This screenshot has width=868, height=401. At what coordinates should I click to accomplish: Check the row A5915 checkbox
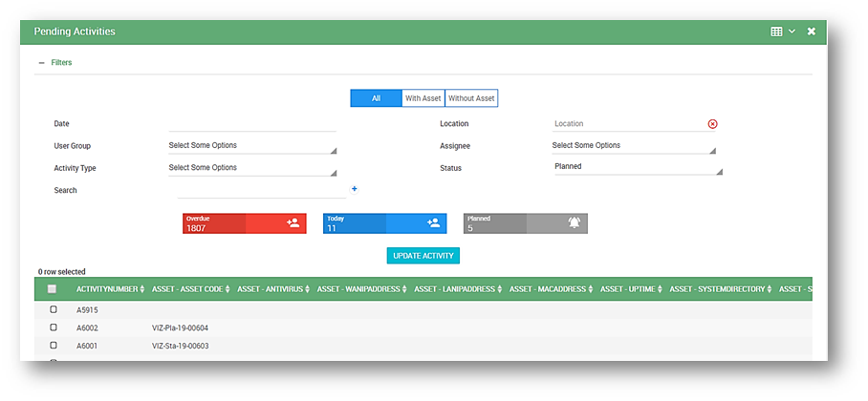coord(54,309)
